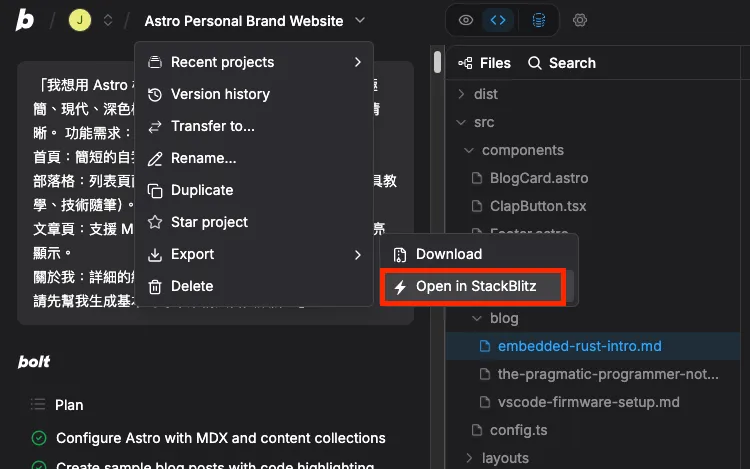
Task: Click the green check beside Configure Astro
Action: point(39,438)
